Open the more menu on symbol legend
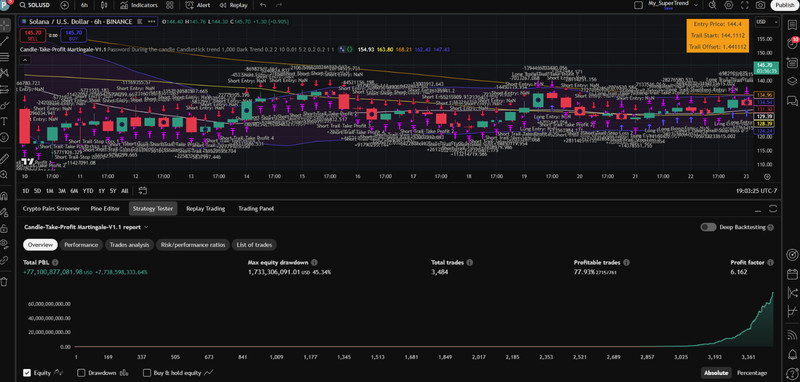Viewport: 800px width, 382px height. click(152, 21)
